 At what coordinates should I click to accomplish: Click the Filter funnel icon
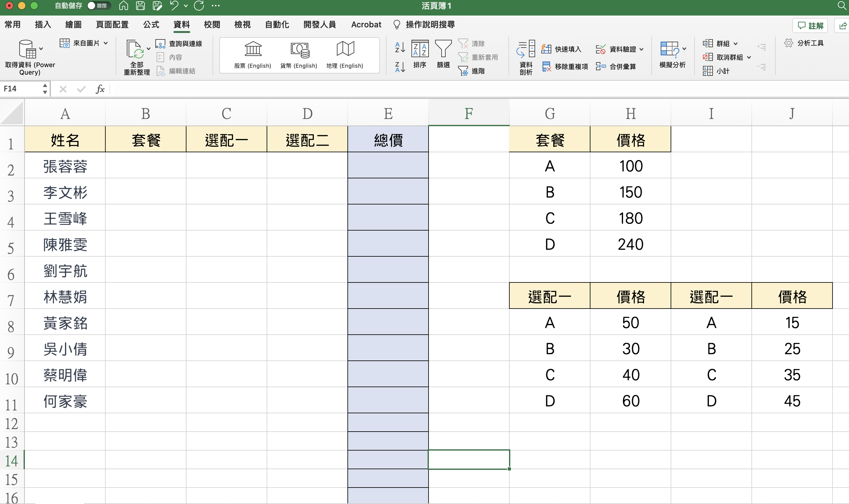coord(443,54)
